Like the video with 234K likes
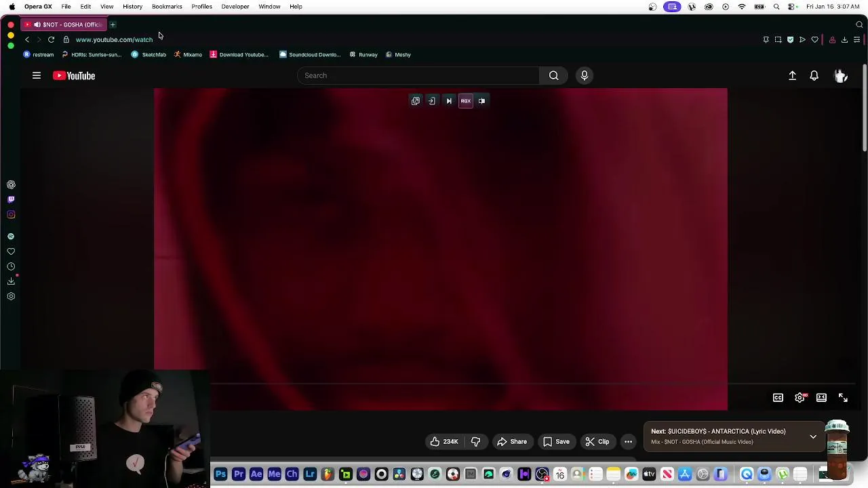This screenshot has height=488, width=868. point(444,442)
